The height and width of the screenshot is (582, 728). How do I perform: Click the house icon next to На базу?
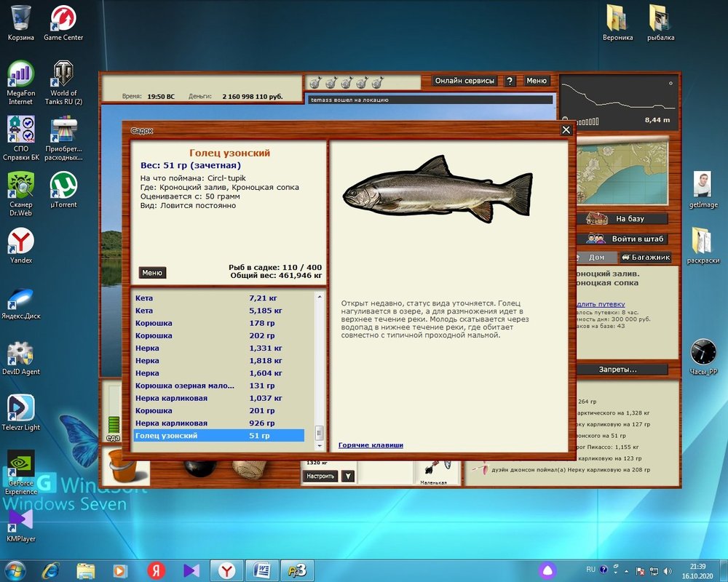point(596,218)
